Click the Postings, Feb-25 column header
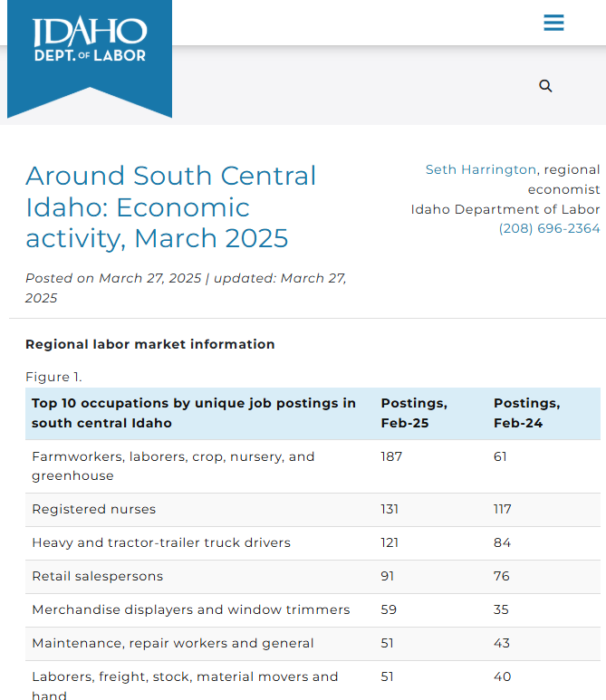Viewport: 606px width, 700px height. pos(414,413)
